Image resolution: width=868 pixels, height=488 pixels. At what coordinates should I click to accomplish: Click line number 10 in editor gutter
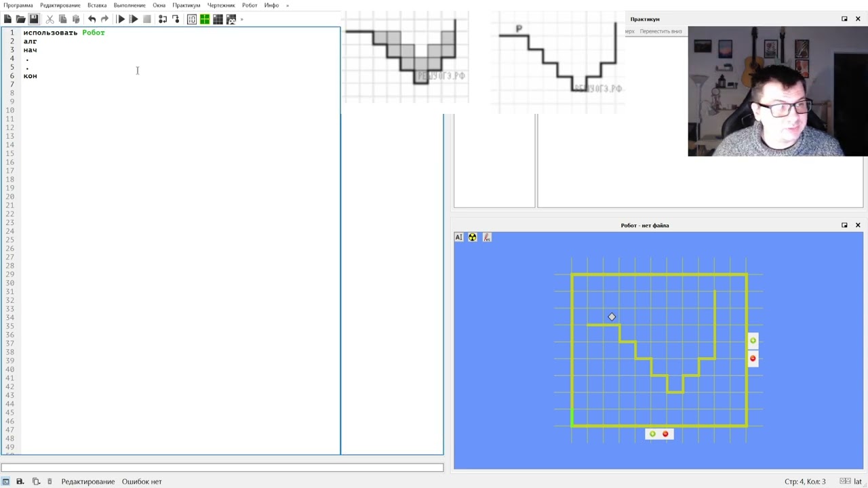tap(10, 110)
